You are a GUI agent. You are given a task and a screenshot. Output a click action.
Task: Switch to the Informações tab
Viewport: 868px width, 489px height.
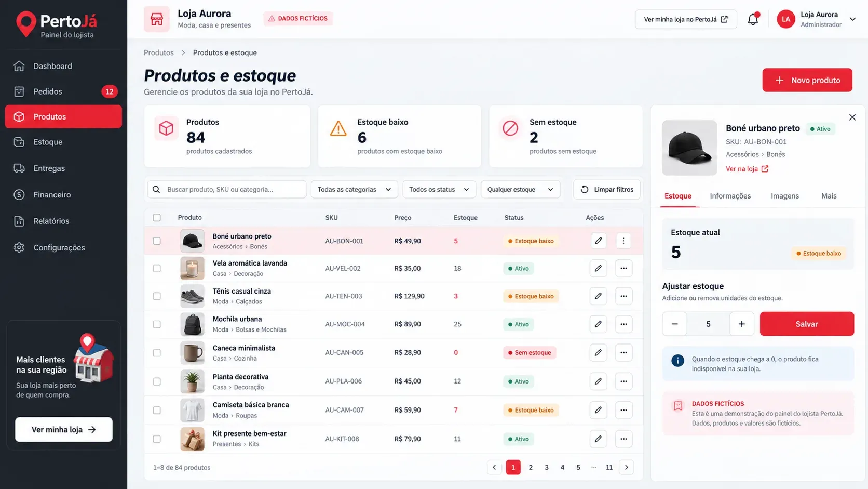730,196
